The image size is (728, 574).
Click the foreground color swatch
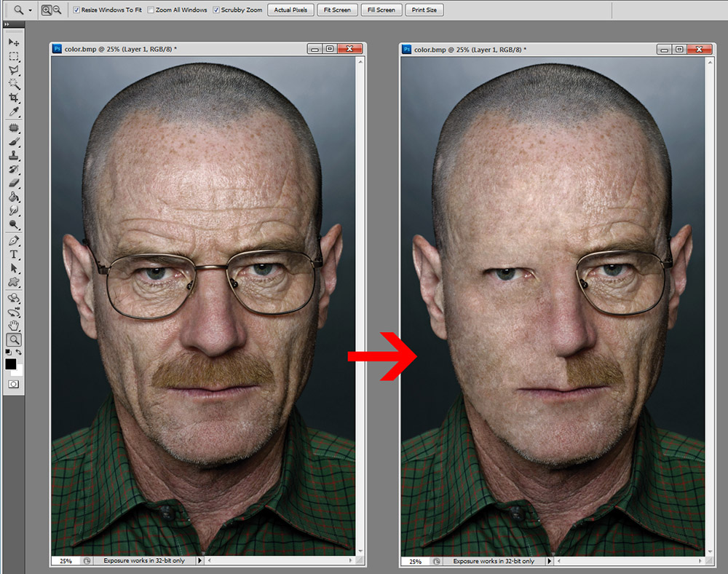[11, 363]
